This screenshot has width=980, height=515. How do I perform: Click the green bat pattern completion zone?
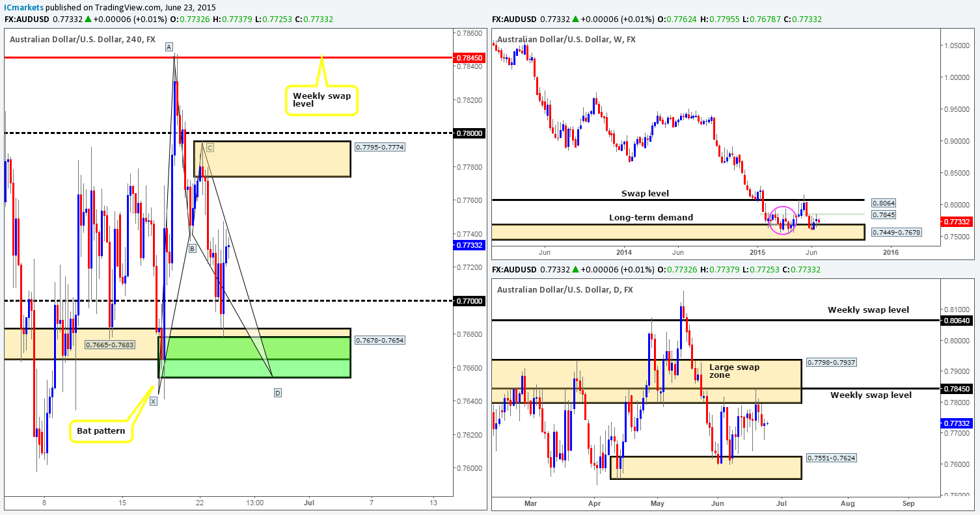pos(254,357)
